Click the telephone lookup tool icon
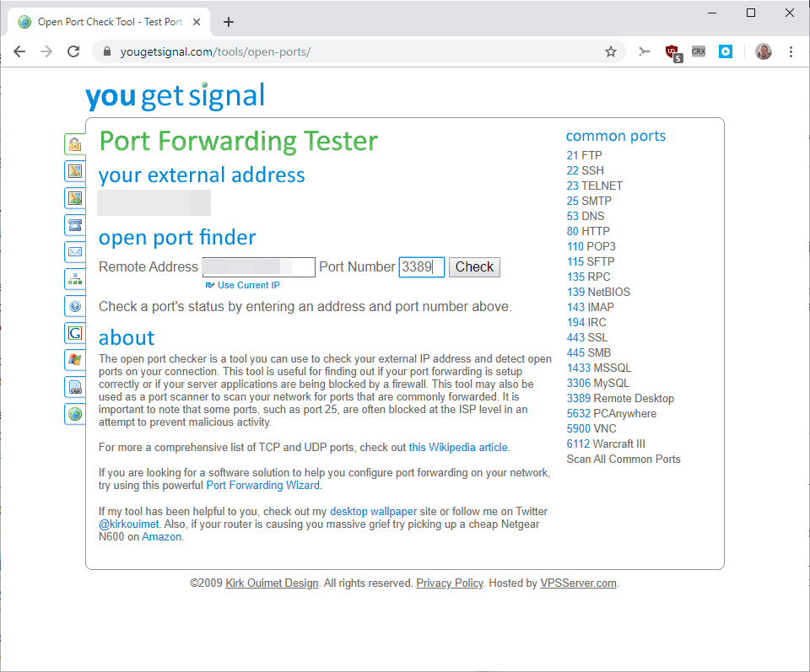 (74, 224)
